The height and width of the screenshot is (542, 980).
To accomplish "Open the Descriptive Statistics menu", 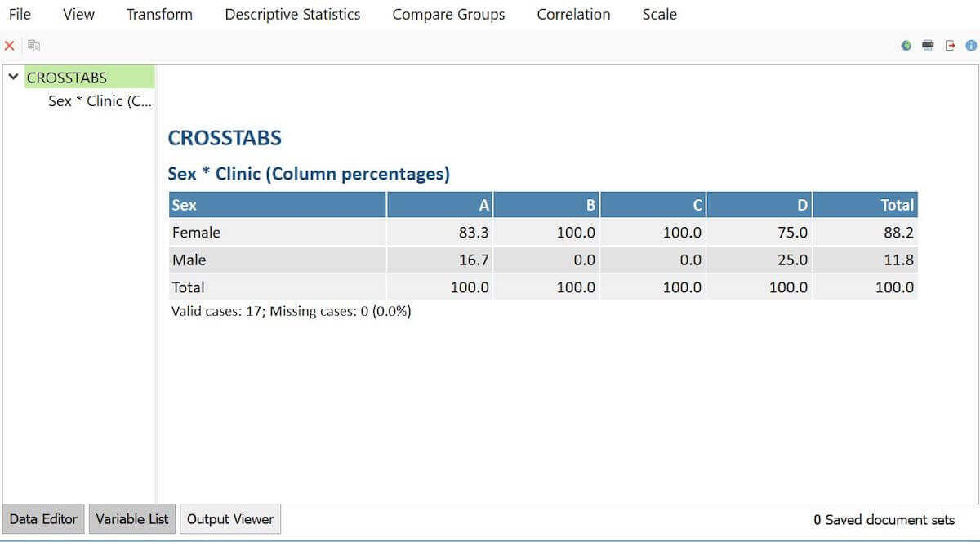I will click(292, 15).
